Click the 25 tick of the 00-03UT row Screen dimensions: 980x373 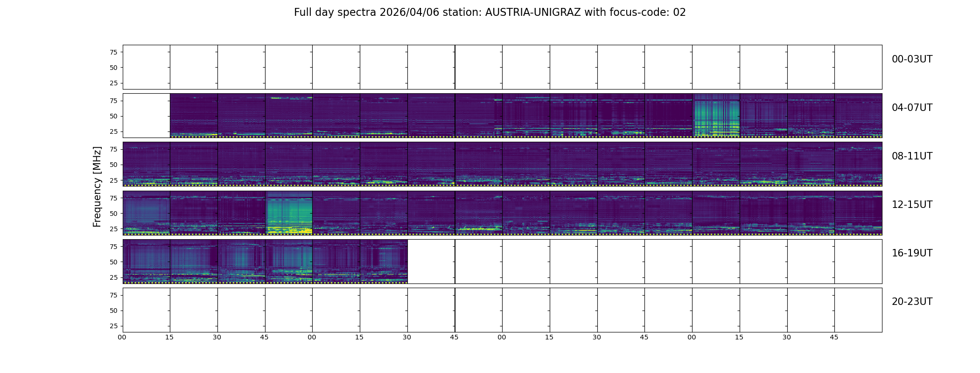[113, 83]
